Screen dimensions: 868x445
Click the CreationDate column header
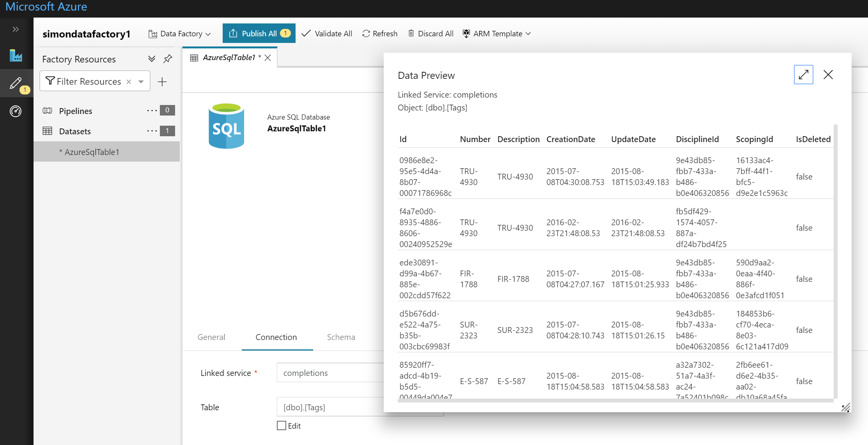[570, 139]
